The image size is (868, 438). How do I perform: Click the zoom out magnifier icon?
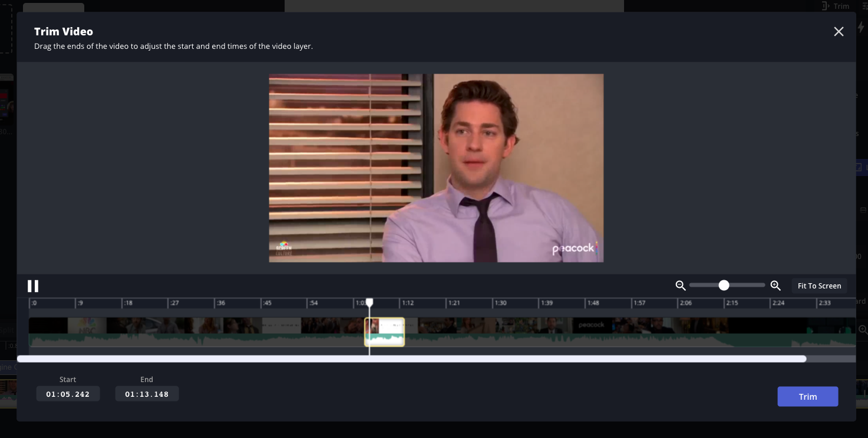(x=681, y=286)
